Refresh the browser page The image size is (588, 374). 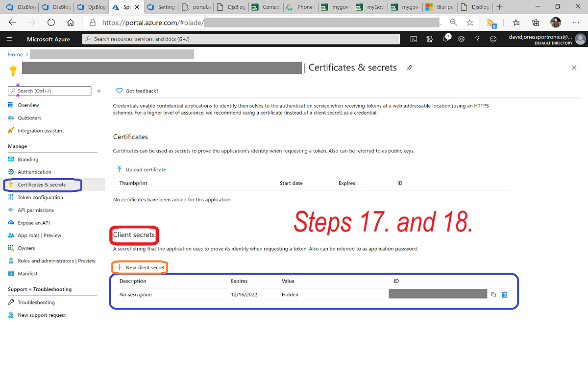51,23
